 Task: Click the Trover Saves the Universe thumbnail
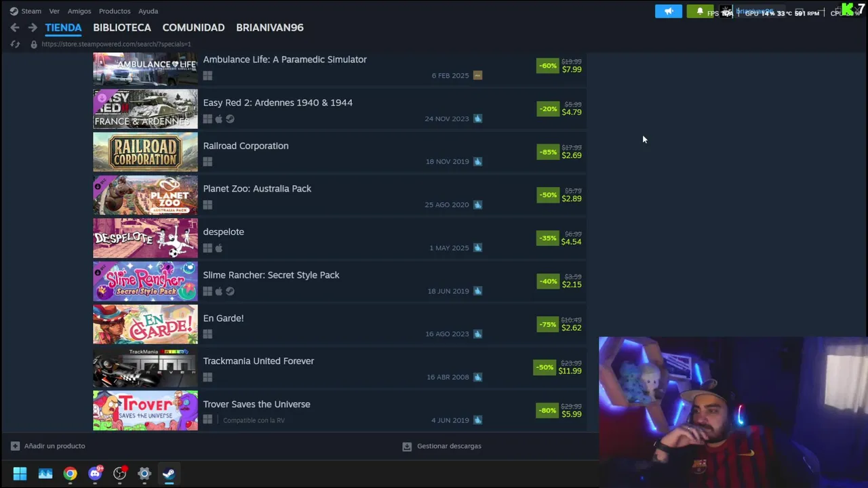145,410
